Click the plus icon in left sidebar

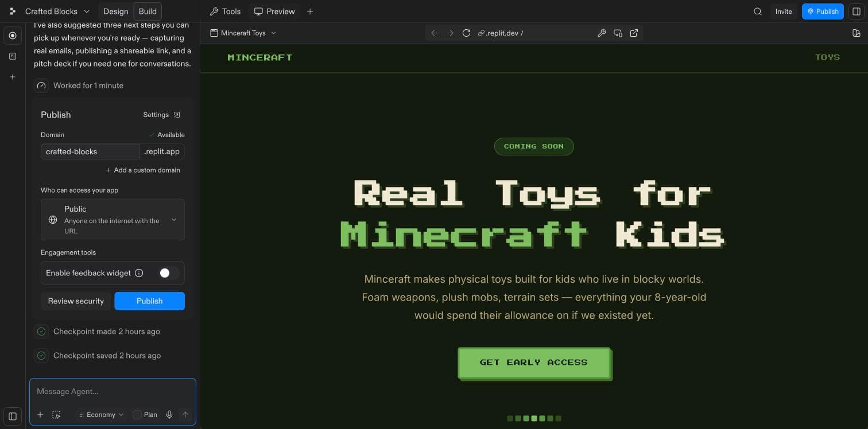[13, 77]
